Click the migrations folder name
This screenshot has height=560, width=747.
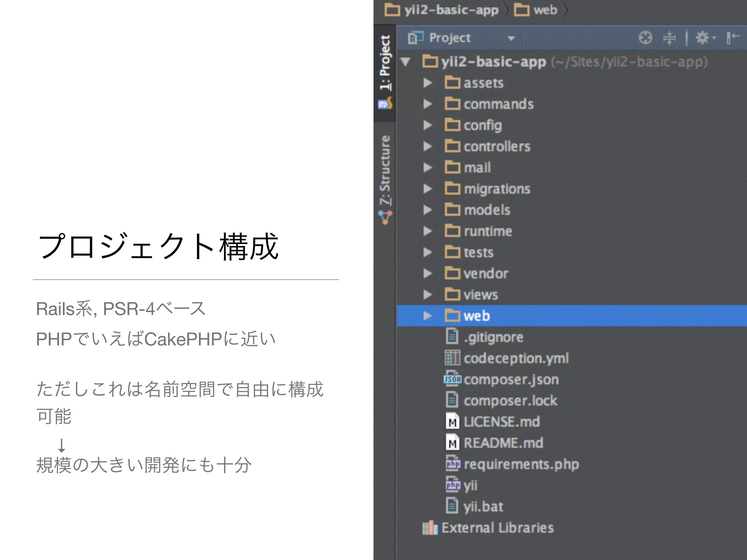(x=497, y=189)
